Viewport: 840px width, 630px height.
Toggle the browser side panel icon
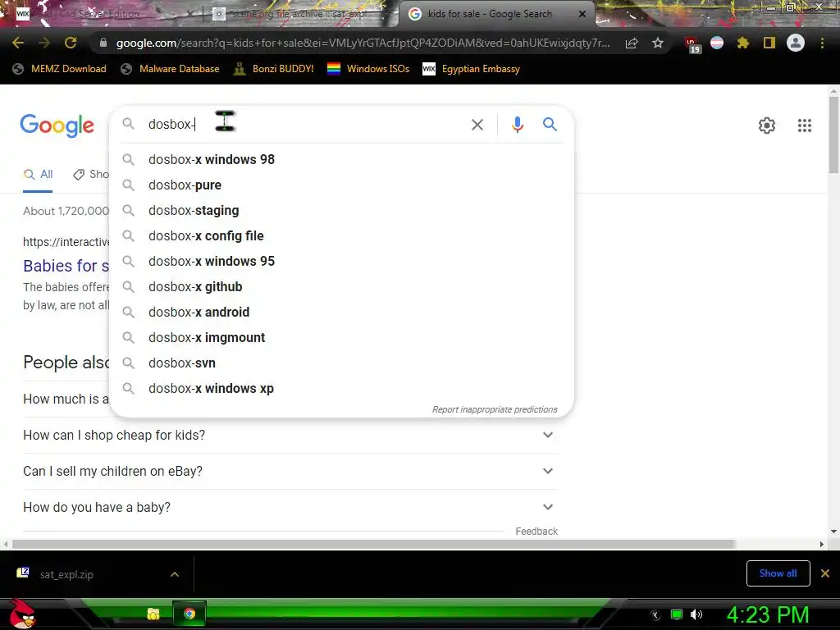769,43
